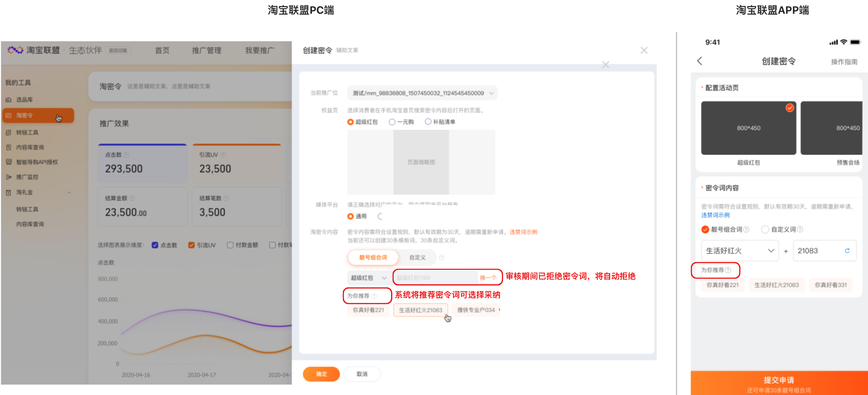868x395 pixels.
Task: Click the 内容库查询 document icon in sidebar
Action: tap(8, 147)
